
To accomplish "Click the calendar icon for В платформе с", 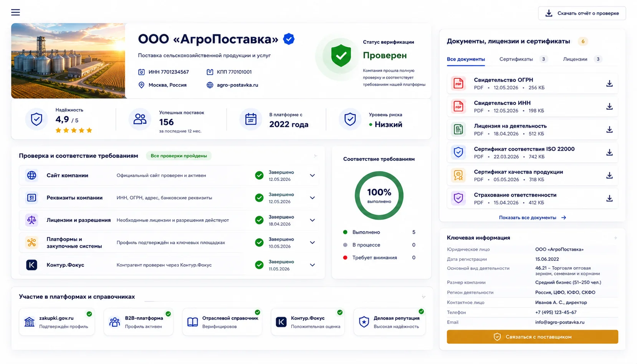I will point(251,119).
